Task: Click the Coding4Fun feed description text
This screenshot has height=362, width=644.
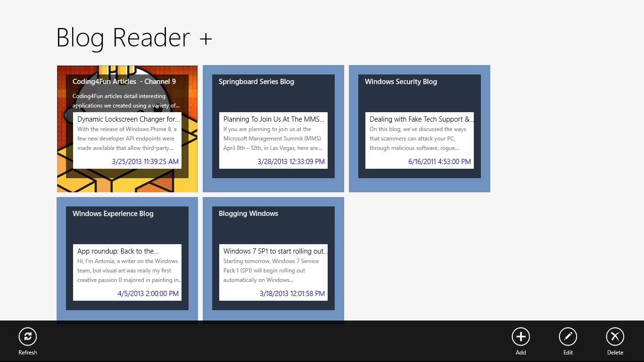Action: 126,101
